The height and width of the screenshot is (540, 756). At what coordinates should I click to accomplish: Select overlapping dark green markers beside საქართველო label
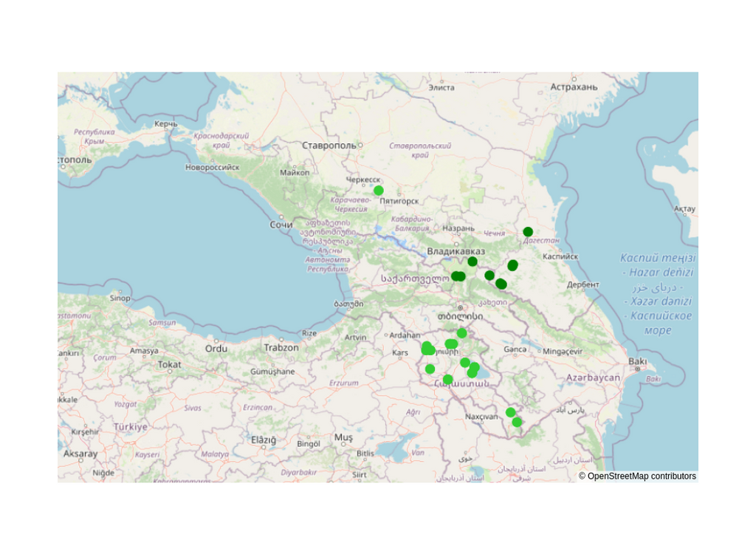coord(458,276)
